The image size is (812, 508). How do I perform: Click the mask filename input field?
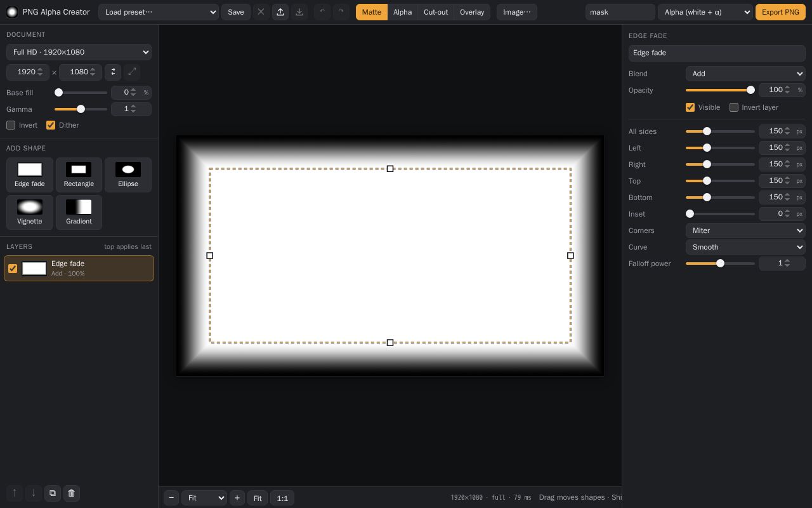click(620, 12)
